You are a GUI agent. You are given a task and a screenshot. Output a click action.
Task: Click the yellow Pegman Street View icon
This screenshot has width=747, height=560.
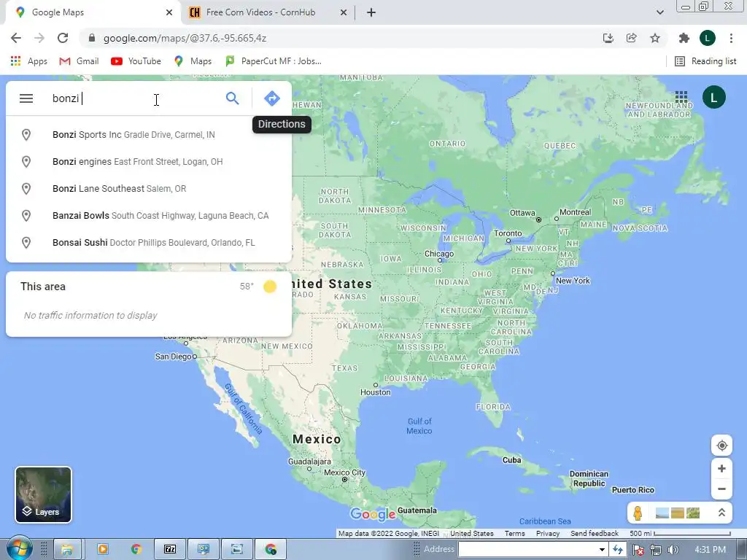pyautogui.click(x=638, y=513)
